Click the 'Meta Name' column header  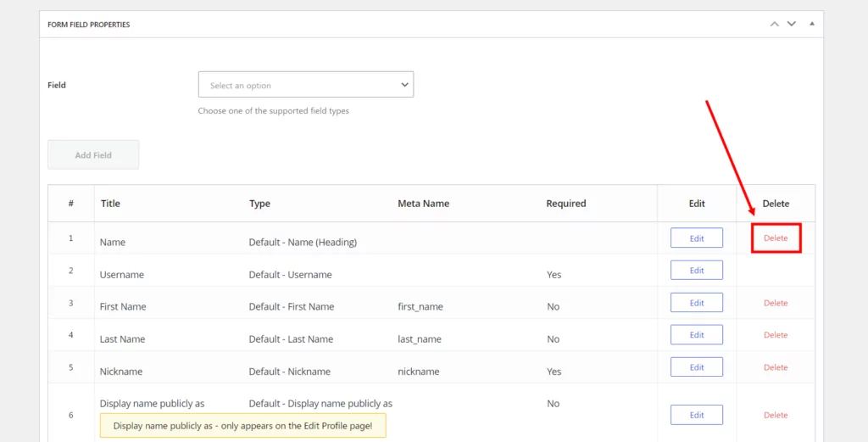pyautogui.click(x=424, y=204)
